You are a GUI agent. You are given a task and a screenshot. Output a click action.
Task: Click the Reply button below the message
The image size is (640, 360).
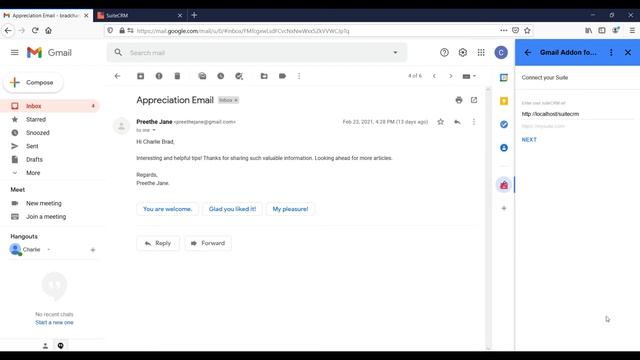tap(158, 243)
